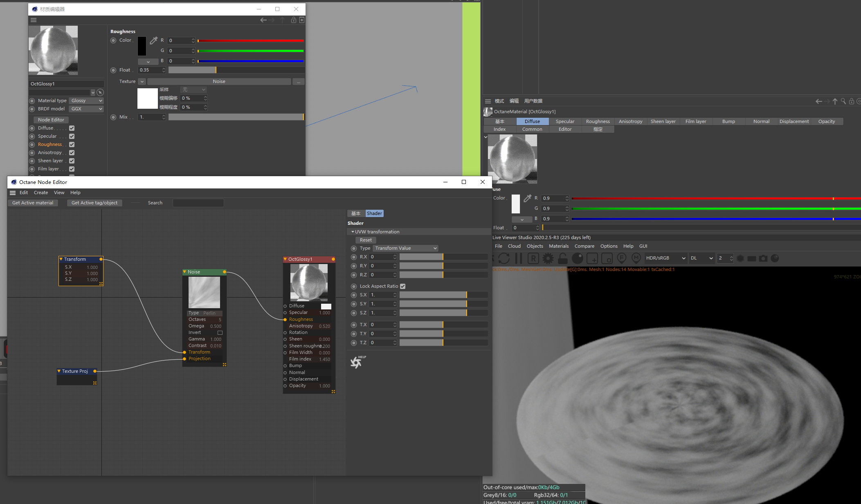The image size is (861, 504).
Task: Switch to the Specular tab
Action: pos(565,121)
